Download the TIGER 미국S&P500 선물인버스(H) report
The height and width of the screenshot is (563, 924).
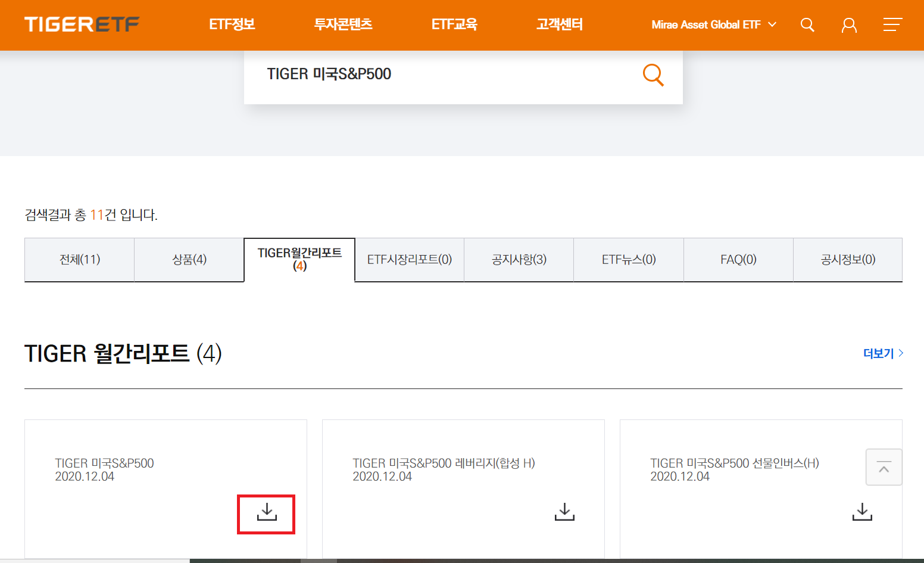point(862,512)
